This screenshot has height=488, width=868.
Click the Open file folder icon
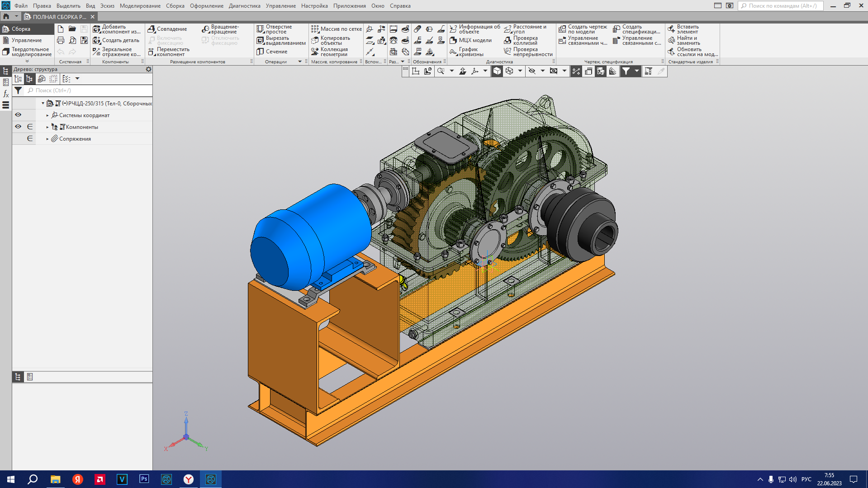pos(72,29)
